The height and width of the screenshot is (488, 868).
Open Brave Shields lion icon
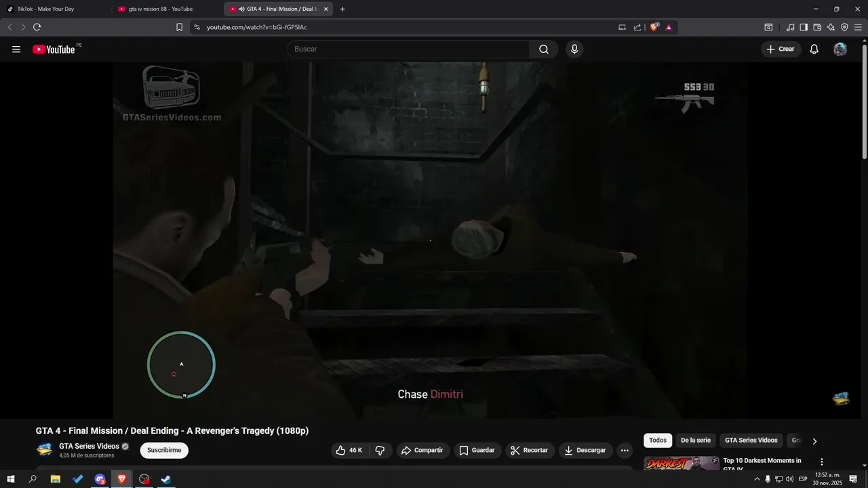654,27
